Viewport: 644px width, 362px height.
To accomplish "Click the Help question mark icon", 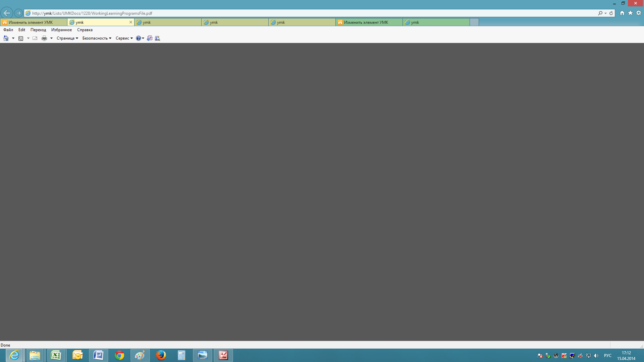I will 138,38.
